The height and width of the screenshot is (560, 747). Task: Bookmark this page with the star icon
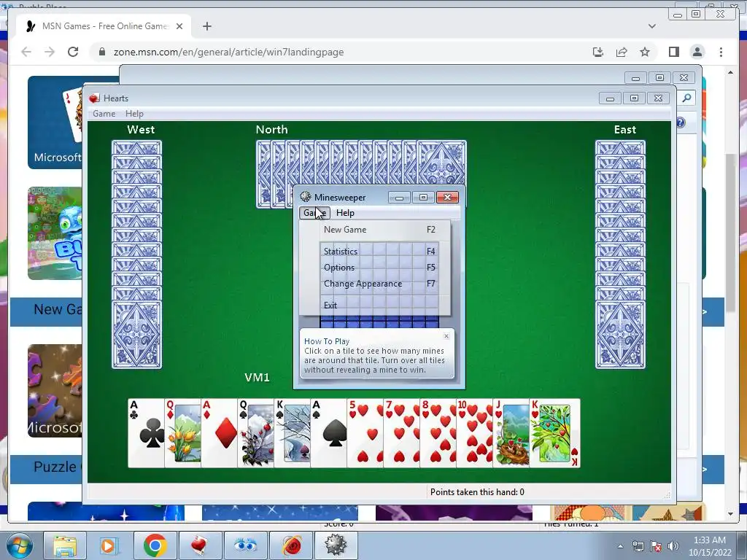tap(645, 52)
